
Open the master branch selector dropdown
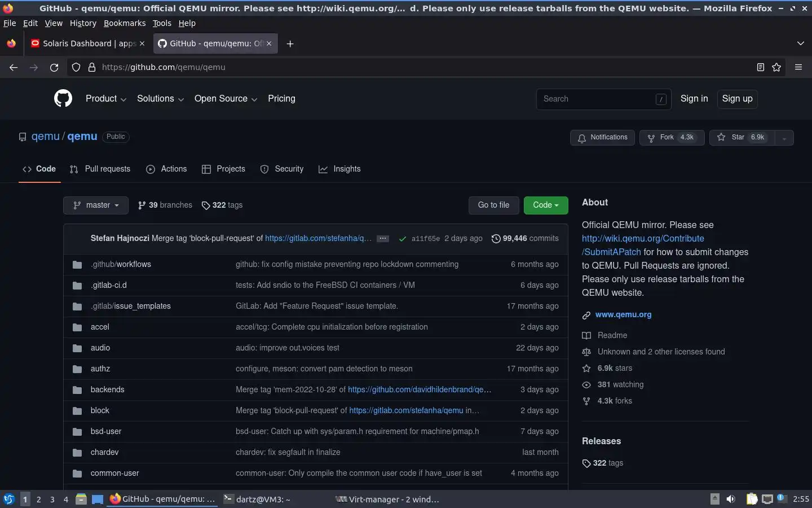point(96,205)
